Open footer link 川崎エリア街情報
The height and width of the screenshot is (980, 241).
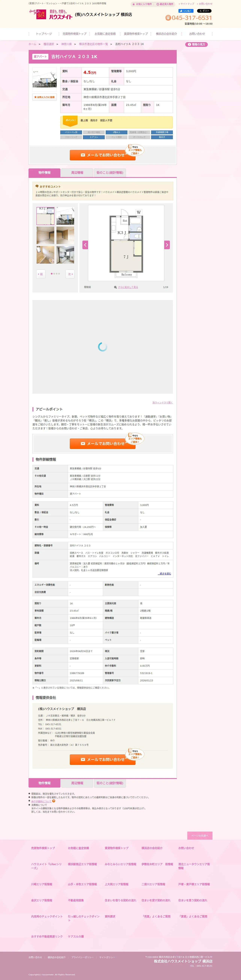(41, 884)
